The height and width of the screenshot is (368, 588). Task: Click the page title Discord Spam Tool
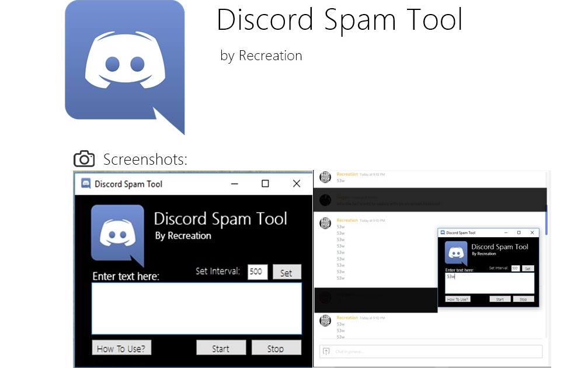pyautogui.click(x=340, y=20)
